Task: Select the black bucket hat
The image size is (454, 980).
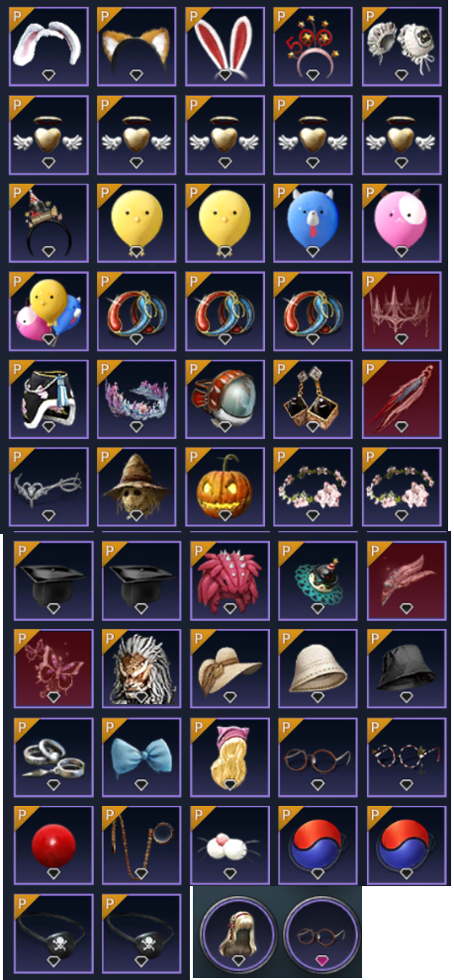Action: click(x=407, y=668)
